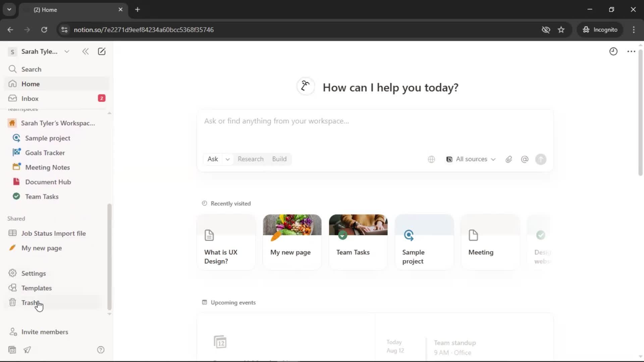The width and height of the screenshot is (644, 362).
Task: Go back in browser history
Action: 10,29
